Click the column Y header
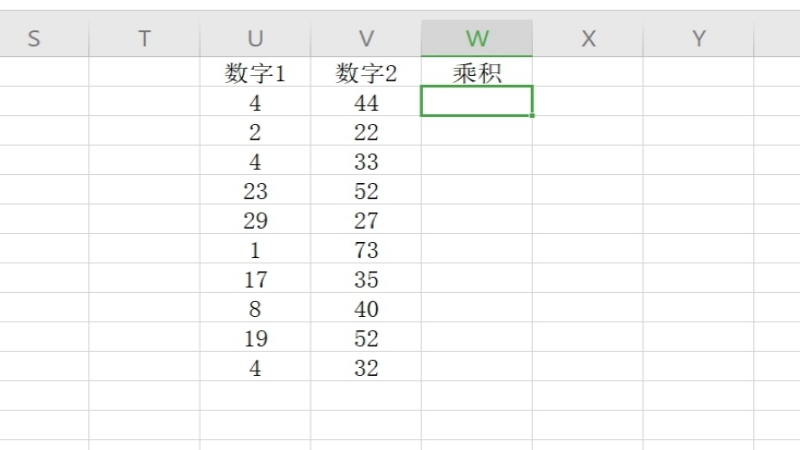This screenshot has height=450, width=800. click(x=699, y=38)
